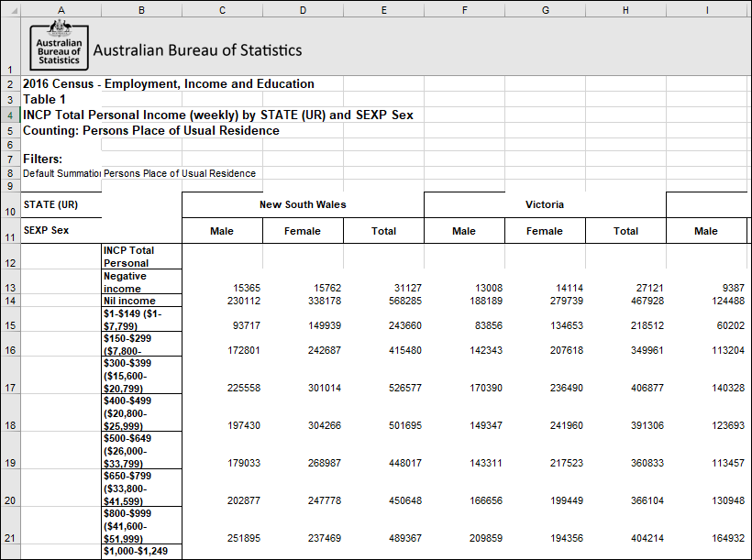Click the "SEXP Sex" label cell
The width and height of the screenshot is (752, 560).
pos(61,231)
